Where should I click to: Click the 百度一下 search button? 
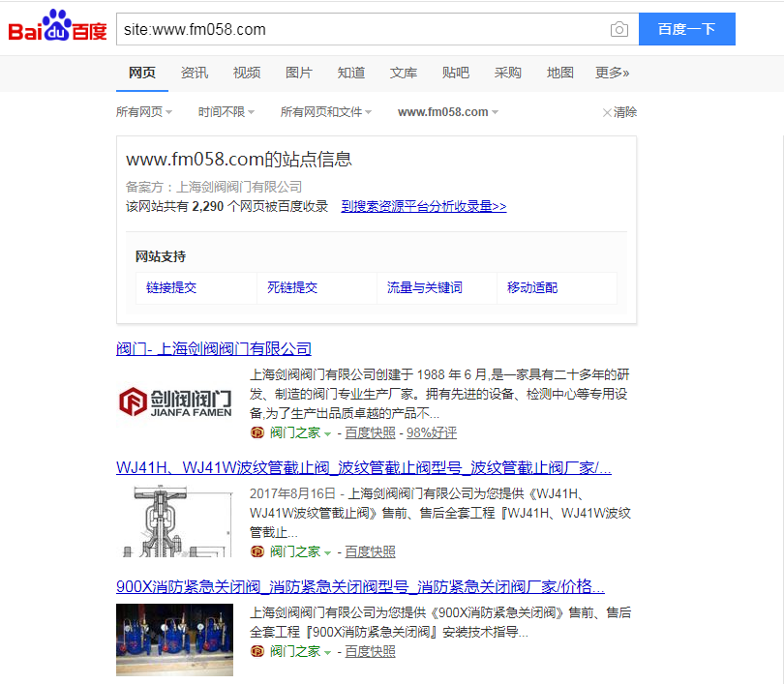point(686,29)
